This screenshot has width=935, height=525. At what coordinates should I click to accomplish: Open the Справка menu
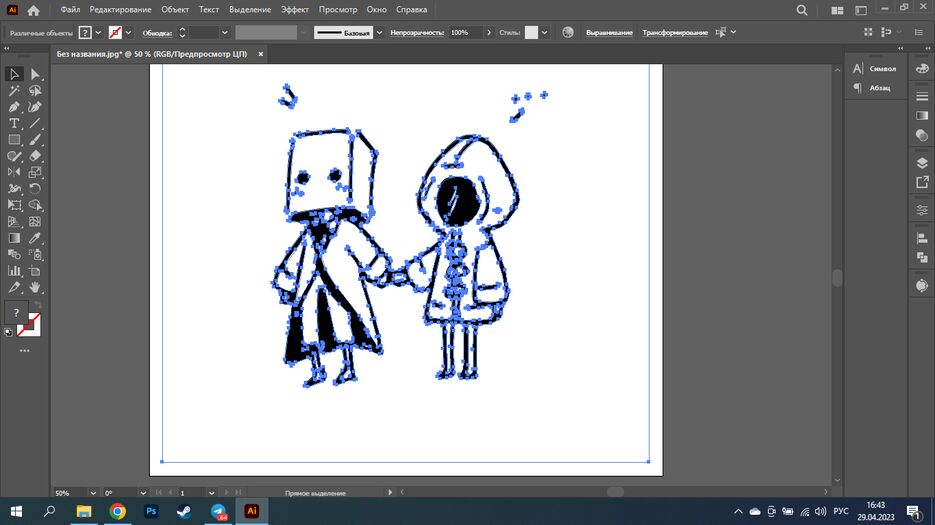click(411, 10)
